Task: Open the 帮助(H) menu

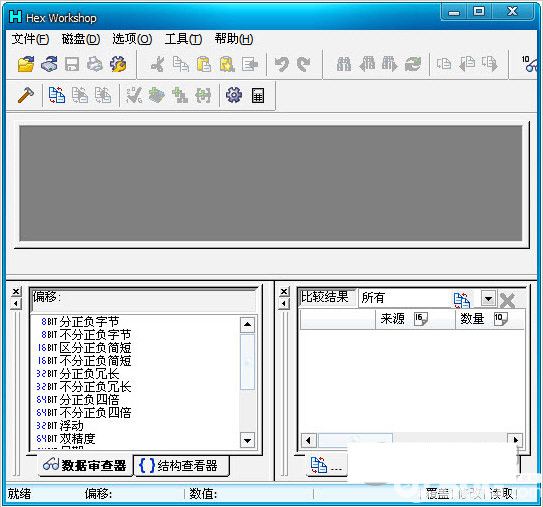Action: click(234, 39)
